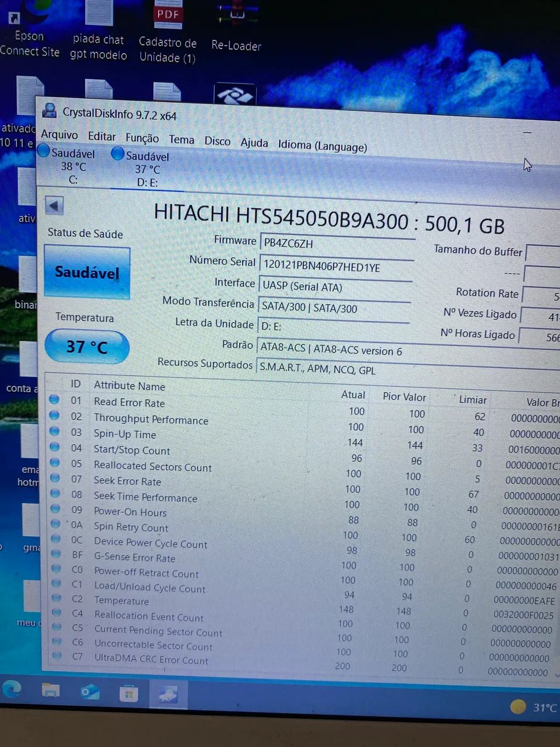Click status icon for Power-off Retract Count
This screenshot has width=560, height=747.
[x=56, y=568]
